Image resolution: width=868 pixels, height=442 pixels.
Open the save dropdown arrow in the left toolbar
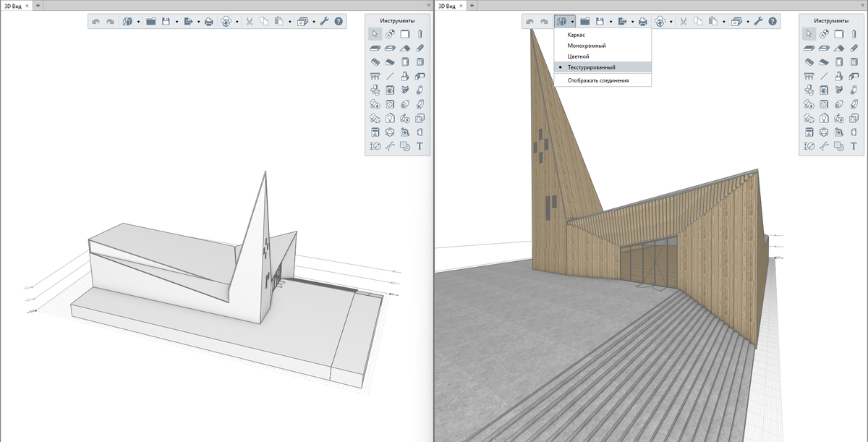click(176, 22)
